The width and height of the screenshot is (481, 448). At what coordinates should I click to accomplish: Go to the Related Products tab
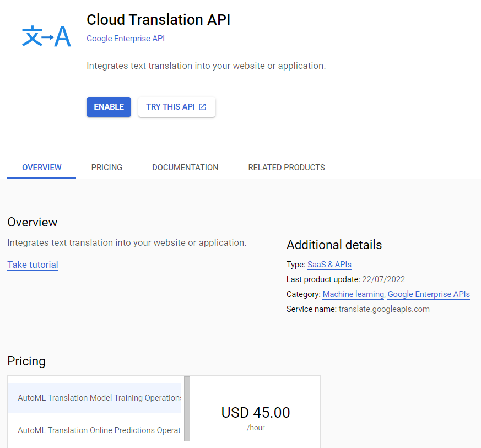(x=287, y=168)
